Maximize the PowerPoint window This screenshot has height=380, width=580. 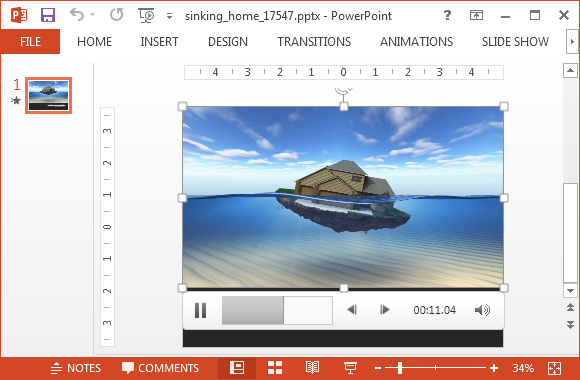pyautogui.click(x=535, y=15)
